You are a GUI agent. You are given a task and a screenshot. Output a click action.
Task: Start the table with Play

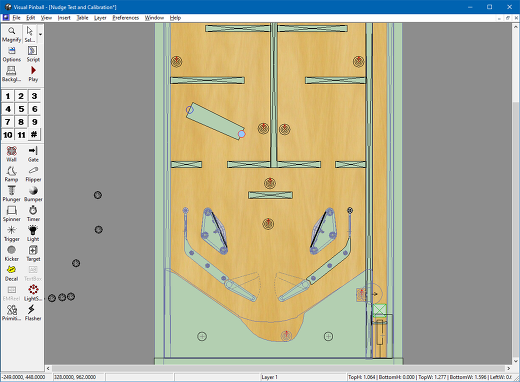[33, 74]
